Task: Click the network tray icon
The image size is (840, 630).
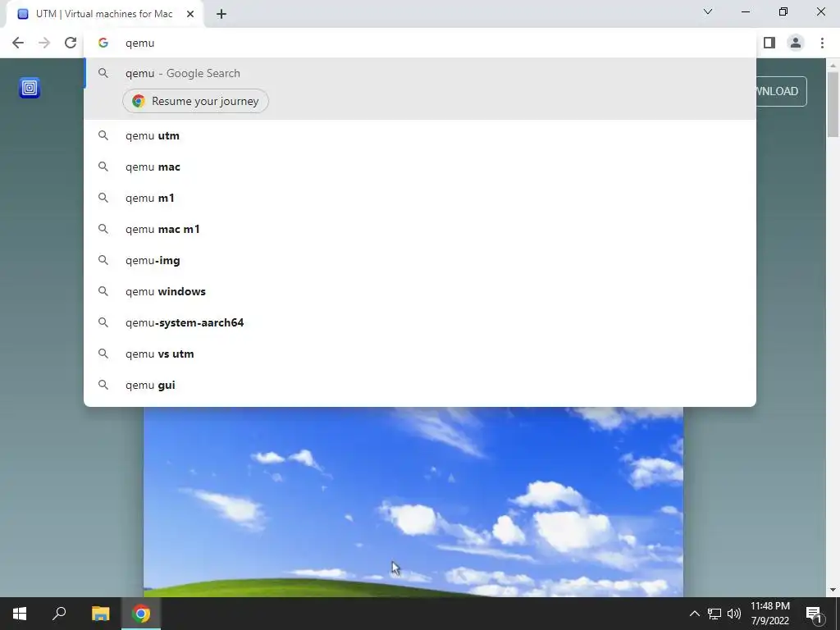Action: tap(714, 614)
